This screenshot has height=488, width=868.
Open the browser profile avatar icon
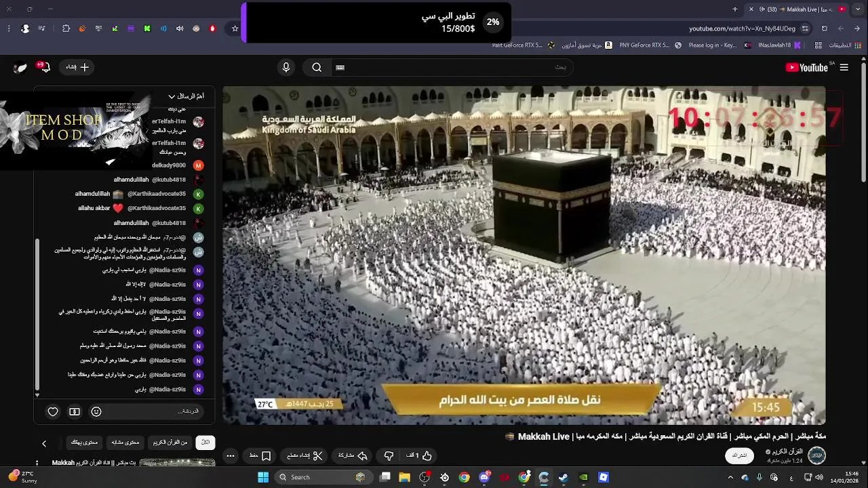25,28
